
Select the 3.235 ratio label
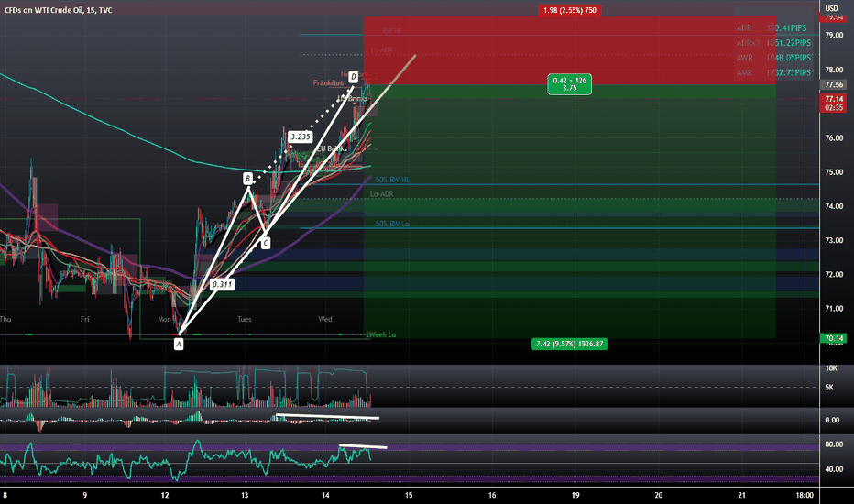point(301,137)
